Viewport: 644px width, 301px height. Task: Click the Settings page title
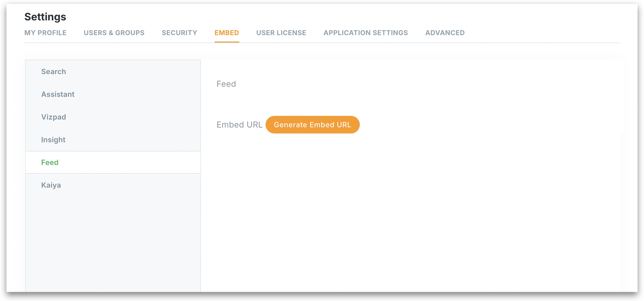(45, 17)
